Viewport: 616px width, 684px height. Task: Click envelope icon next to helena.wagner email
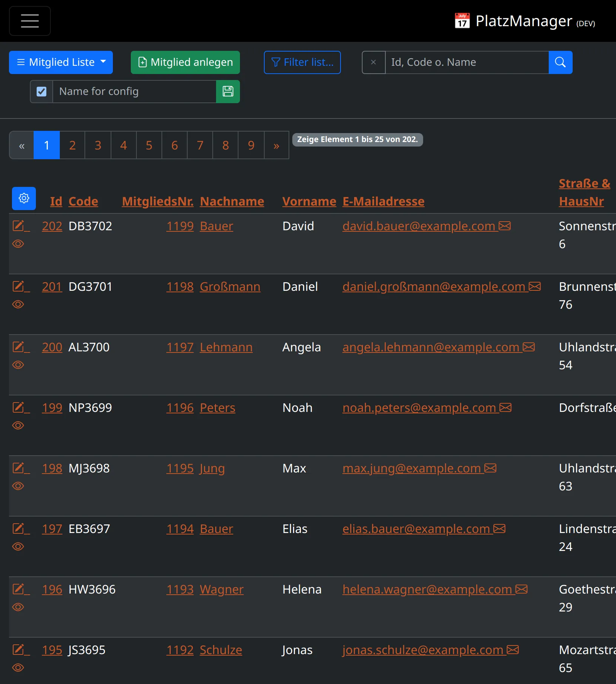click(x=521, y=589)
